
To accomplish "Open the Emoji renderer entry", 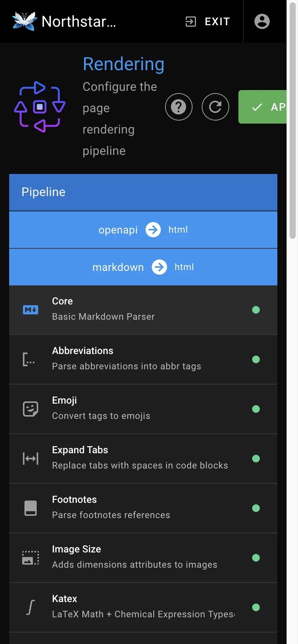I will (x=143, y=409).
